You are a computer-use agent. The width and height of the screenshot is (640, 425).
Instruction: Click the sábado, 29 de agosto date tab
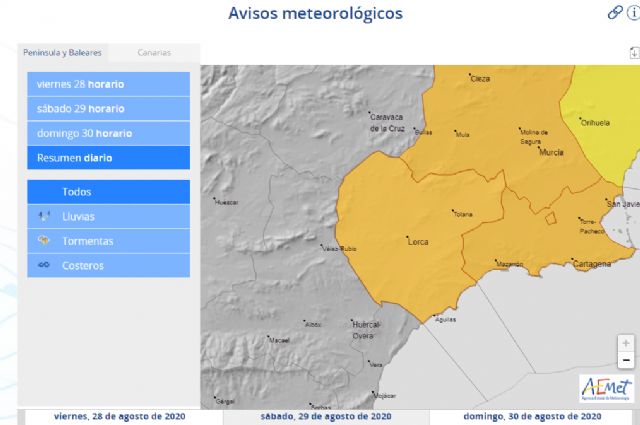[326, 417]
